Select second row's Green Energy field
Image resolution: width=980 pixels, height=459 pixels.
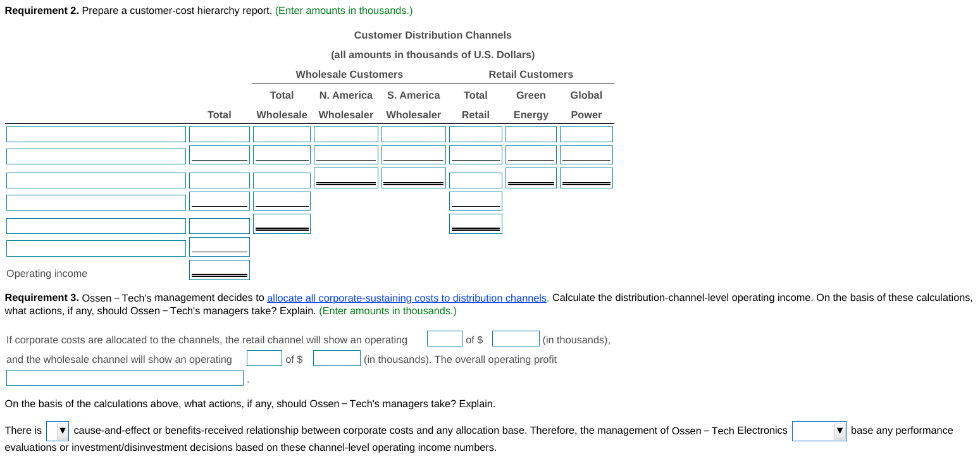pos(531,155)
